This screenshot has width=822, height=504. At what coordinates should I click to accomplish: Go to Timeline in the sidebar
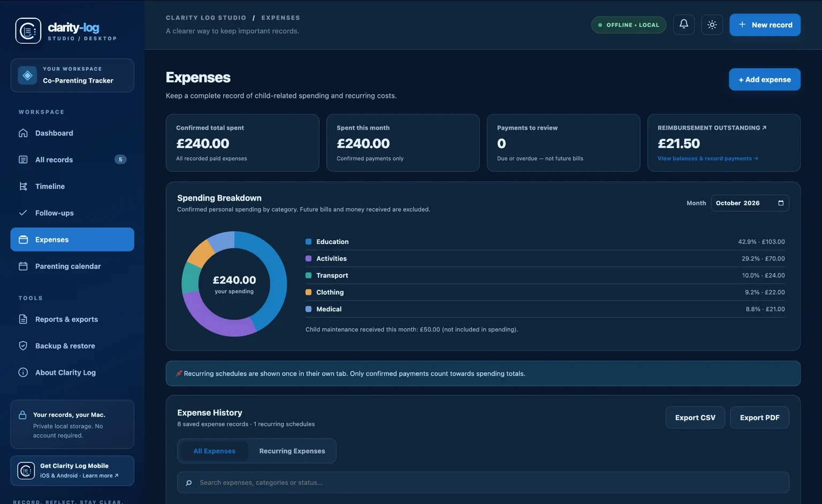(x=72, y=186)
